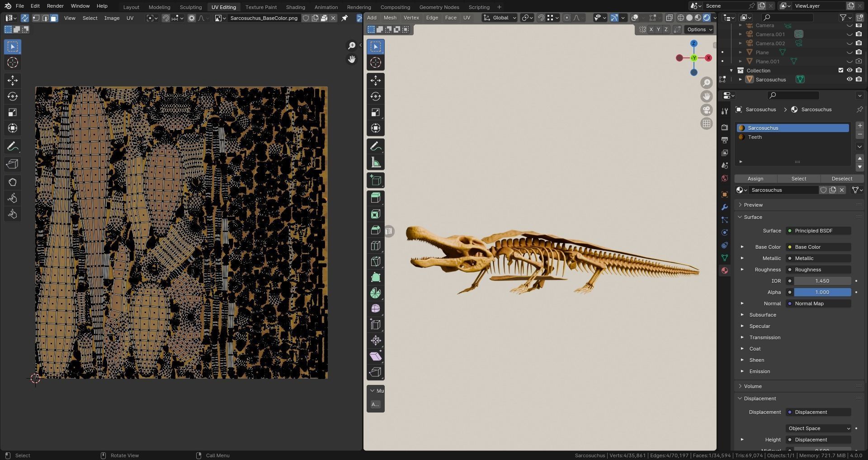Add a material slot with plus button

point(859,126)
